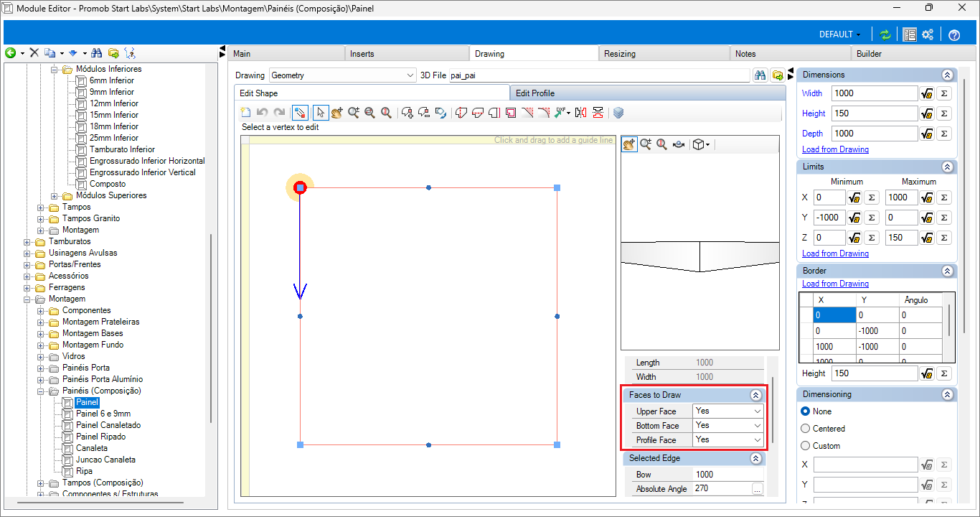Collapse the Dimensions panel
The height and width of the screenshot is (517, 980).
[947, 75]
